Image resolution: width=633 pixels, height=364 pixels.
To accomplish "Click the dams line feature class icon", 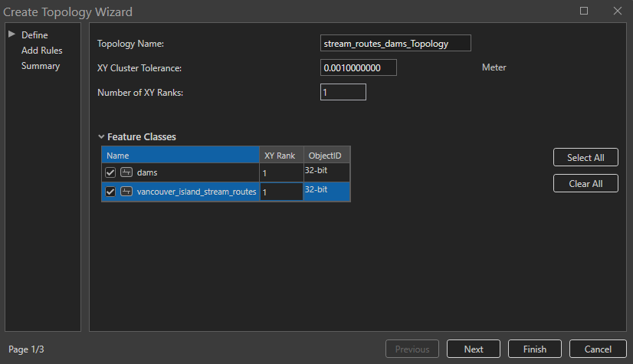I will click(126, 172).
